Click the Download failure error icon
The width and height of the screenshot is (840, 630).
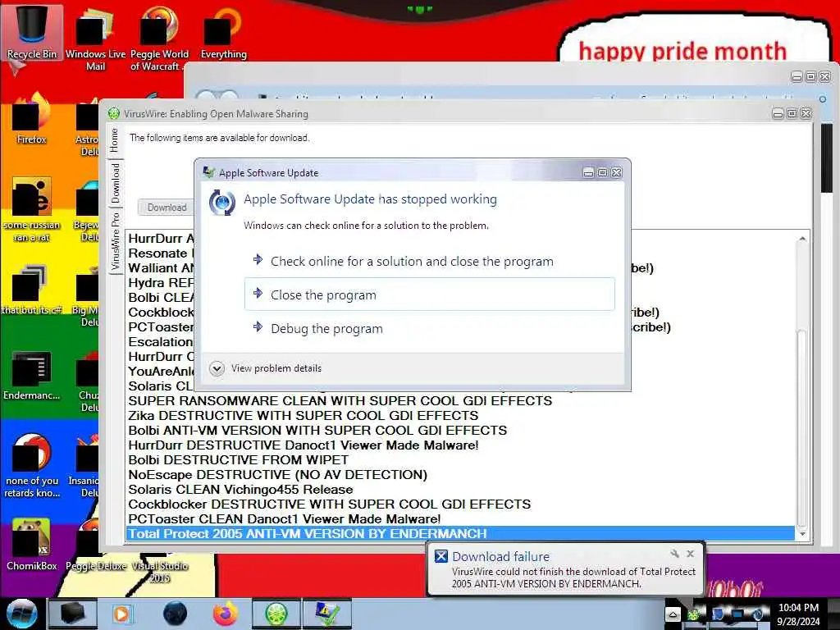[x=441, y=556]
